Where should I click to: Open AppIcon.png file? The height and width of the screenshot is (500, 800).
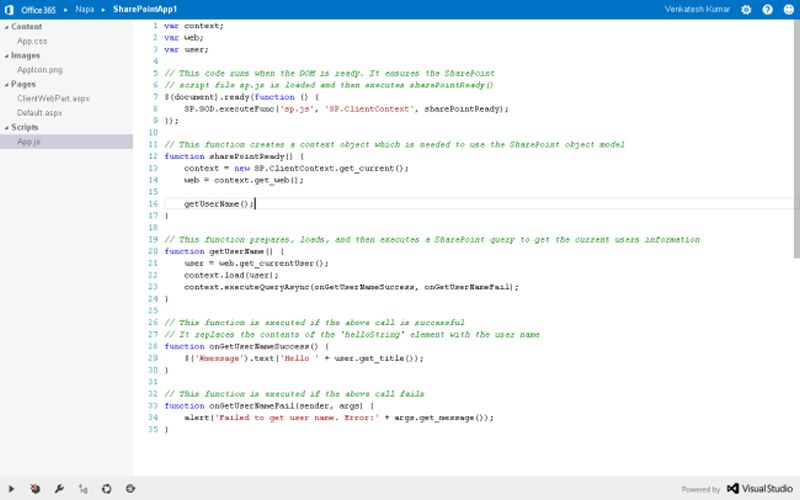point(40,70)
